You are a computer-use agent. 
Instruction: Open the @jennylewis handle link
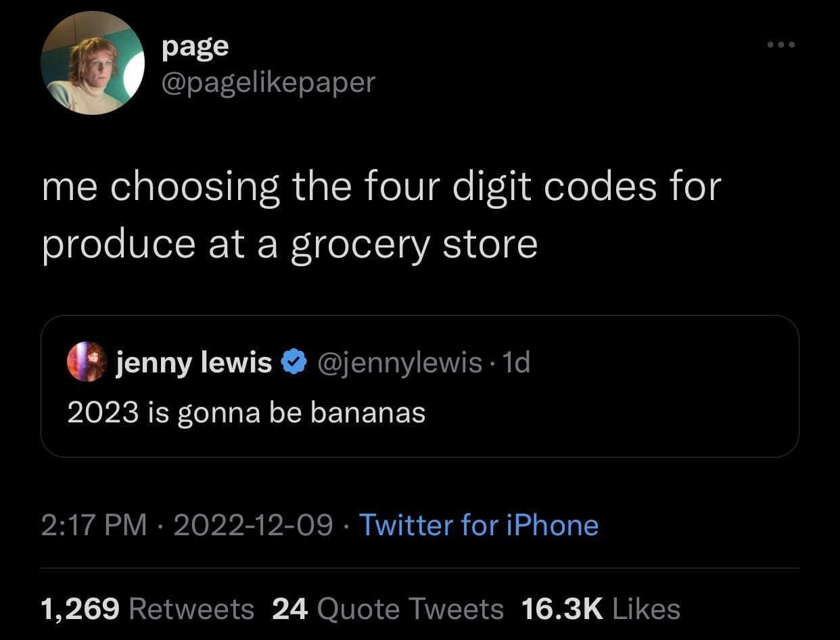click(395, 363)
